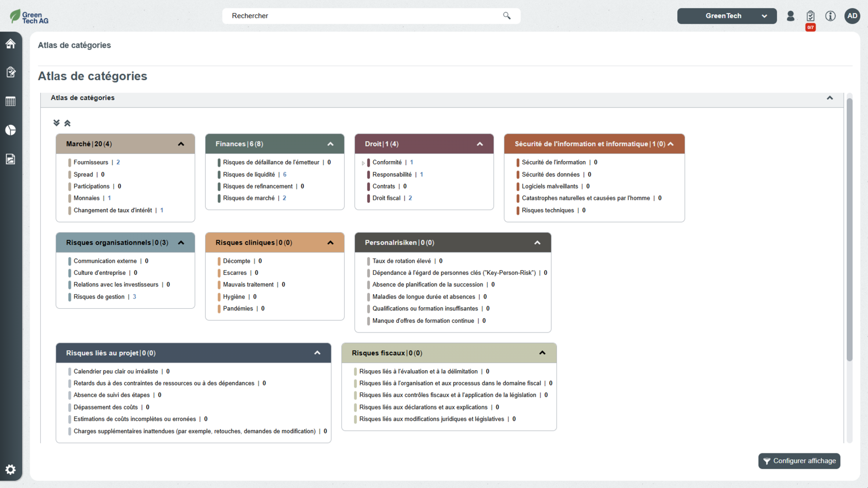
Task: Expand all categories with double-down arrows
Action: (x=56, y=123)
